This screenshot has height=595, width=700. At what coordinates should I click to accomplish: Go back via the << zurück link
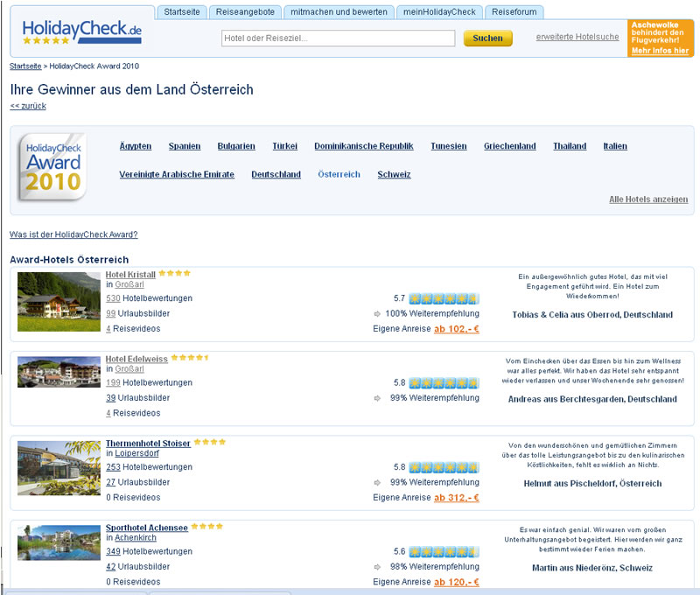click(x=28, y=106)
